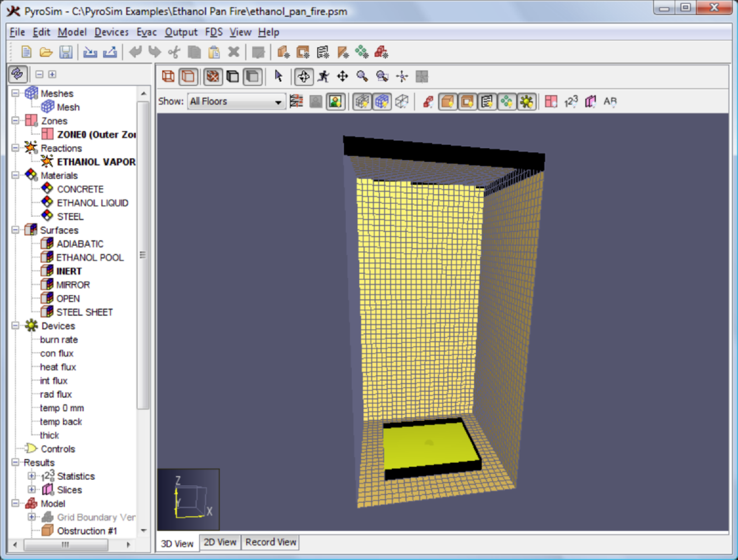The image size is (738, 560).
Task: Toggle show slices button in toolbar
Action: coord(590,102)
